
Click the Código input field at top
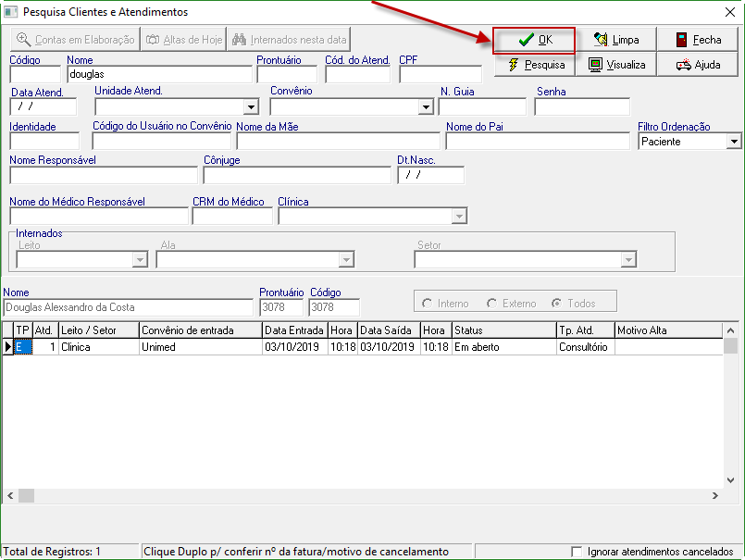point(36,74)
